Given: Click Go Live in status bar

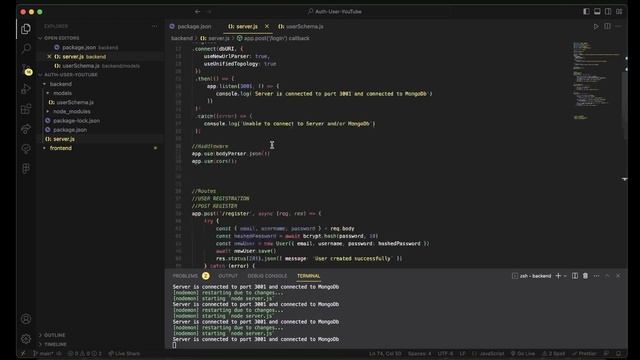Looking at the screenshot, I should point(523,353).
